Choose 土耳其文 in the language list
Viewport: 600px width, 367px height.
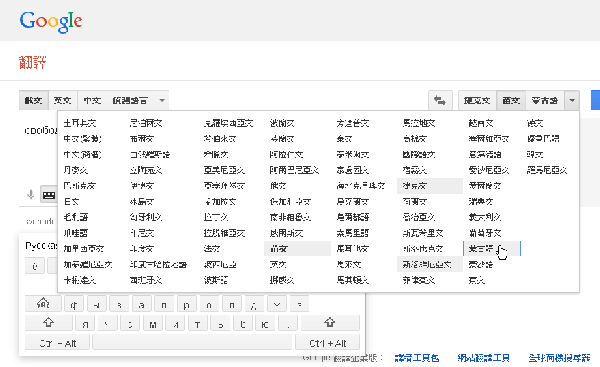80,123
